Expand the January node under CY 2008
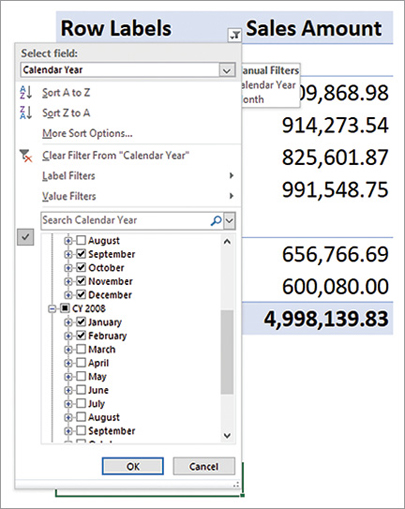Image resolution: width=405 pixels, height=509 pixels. (68, 322)
